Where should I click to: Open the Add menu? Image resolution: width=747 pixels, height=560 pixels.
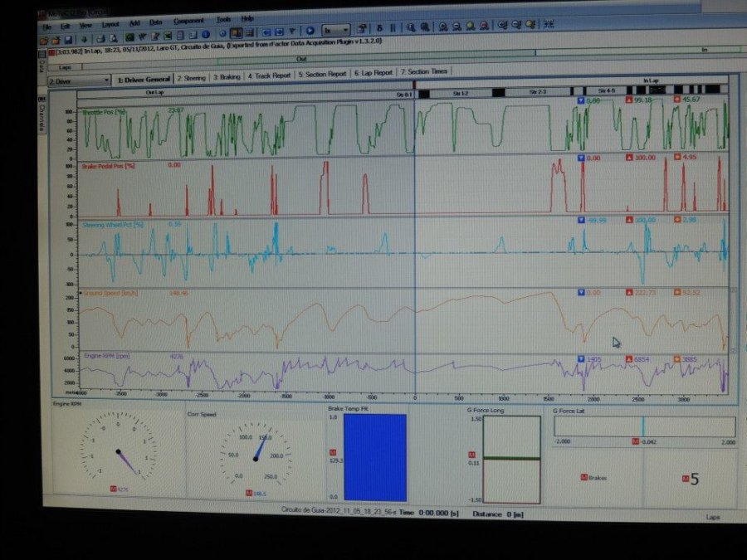(134, 23)
